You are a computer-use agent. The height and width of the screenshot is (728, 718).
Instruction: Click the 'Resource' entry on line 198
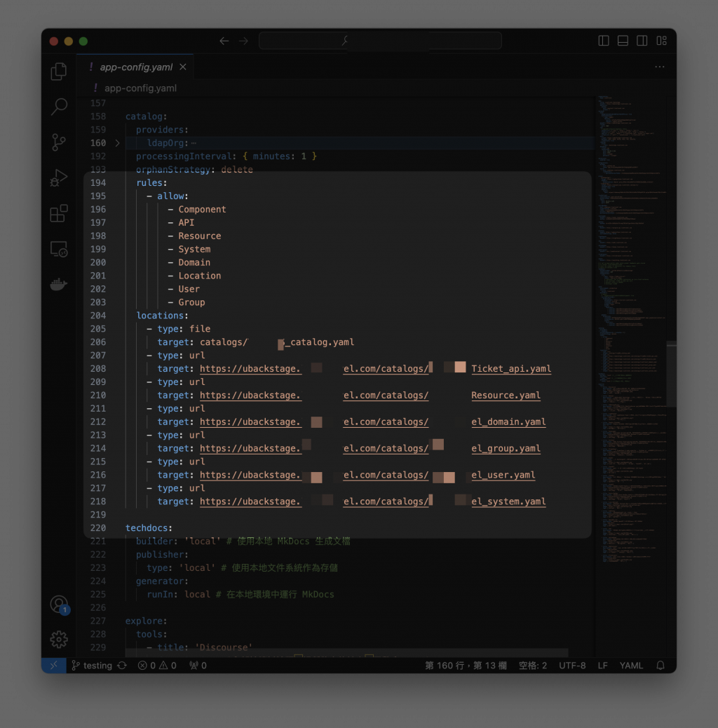coord(200,236)
